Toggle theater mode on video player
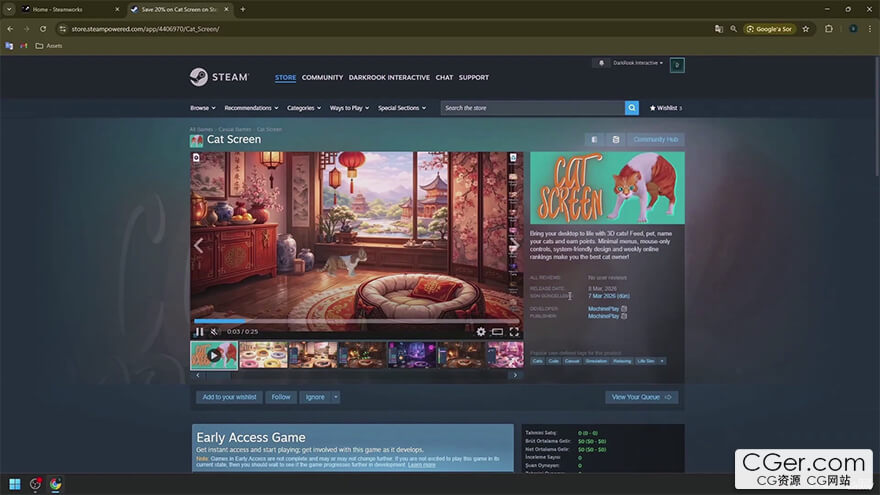The image size is (880, 495). [497, 332]
